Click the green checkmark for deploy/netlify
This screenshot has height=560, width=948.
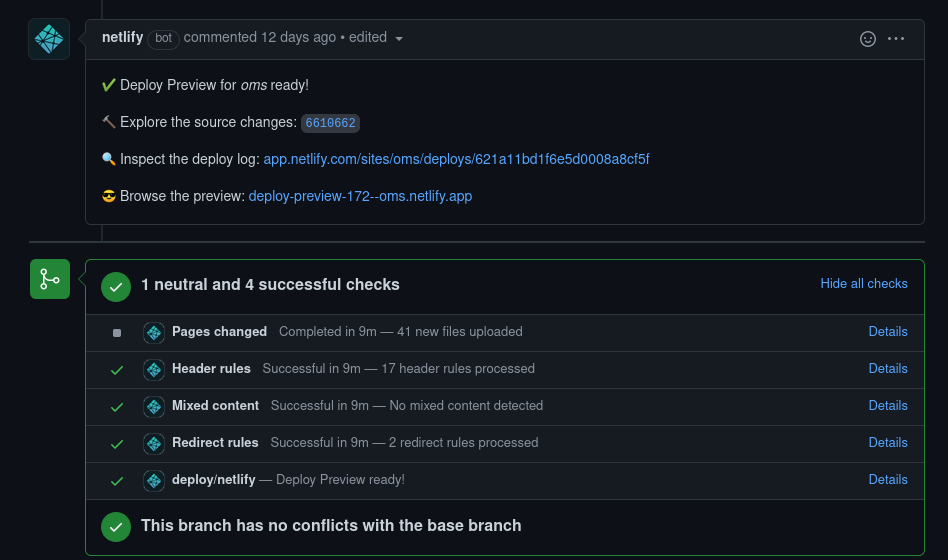click(x=117, y=481)
